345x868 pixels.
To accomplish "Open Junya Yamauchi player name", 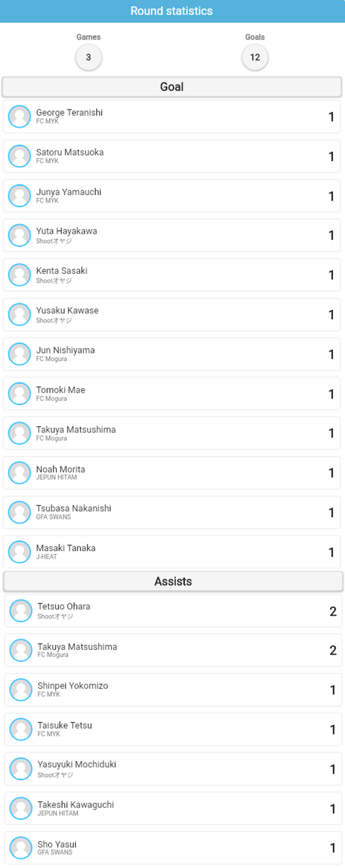I will pos(68,192).
